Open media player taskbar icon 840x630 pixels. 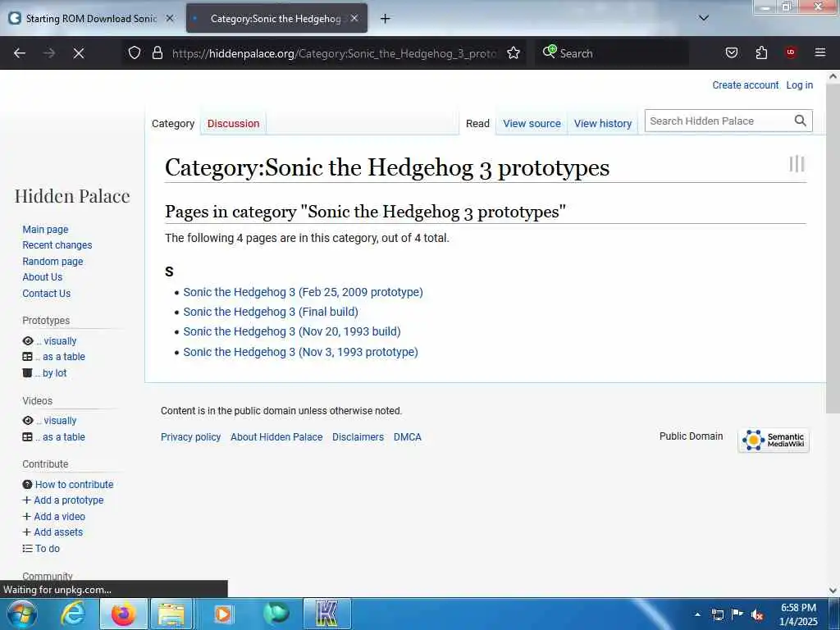(x=223, y=614)
